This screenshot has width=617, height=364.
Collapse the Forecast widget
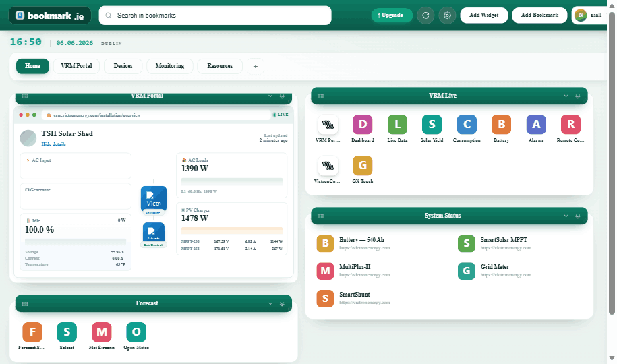tap(282, 304)
